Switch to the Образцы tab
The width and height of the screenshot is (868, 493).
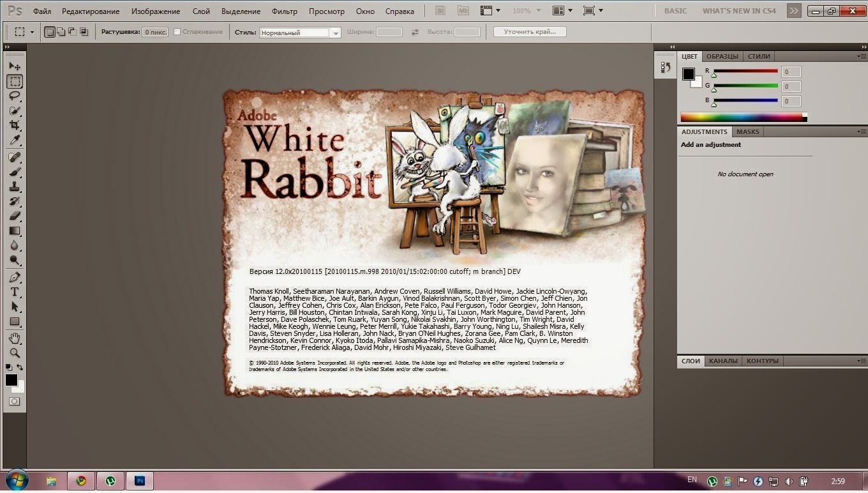[722, 56]
